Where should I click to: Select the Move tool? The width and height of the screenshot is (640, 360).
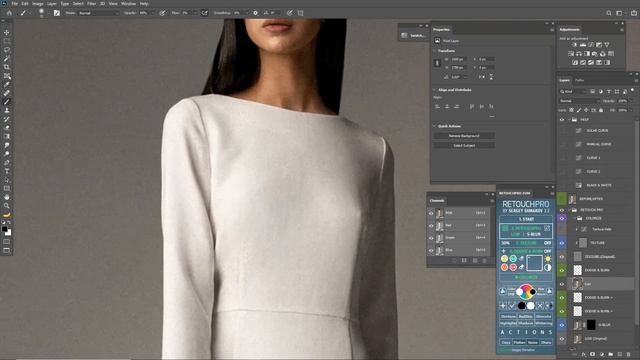click(x=7, y=32)
